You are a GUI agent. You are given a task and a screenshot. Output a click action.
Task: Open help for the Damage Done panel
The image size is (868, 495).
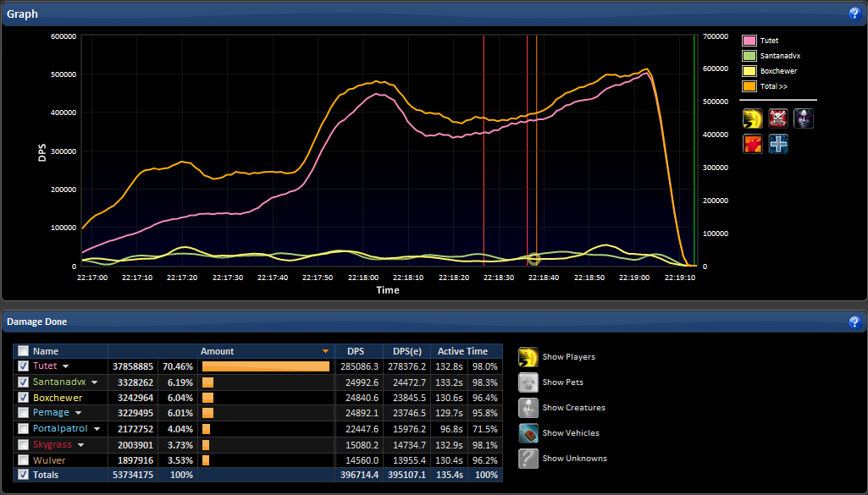click(x=854, y=322)
